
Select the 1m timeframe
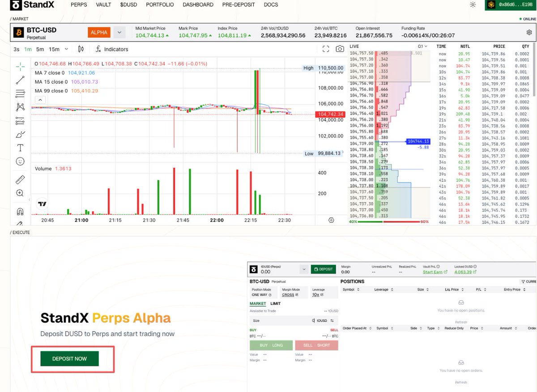click(x=28, y=49)
